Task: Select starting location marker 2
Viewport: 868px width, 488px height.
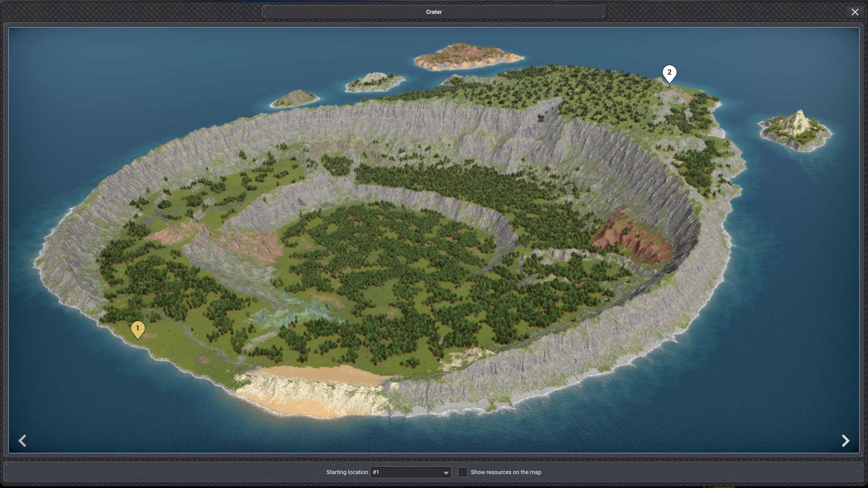Action: [x=669, y=73]
